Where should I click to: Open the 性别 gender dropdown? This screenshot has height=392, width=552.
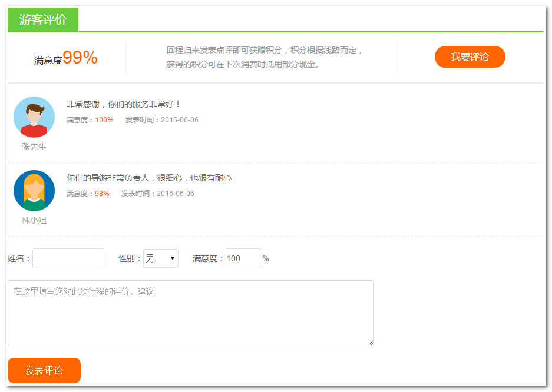pyautogui.click(x=160, y=258)
